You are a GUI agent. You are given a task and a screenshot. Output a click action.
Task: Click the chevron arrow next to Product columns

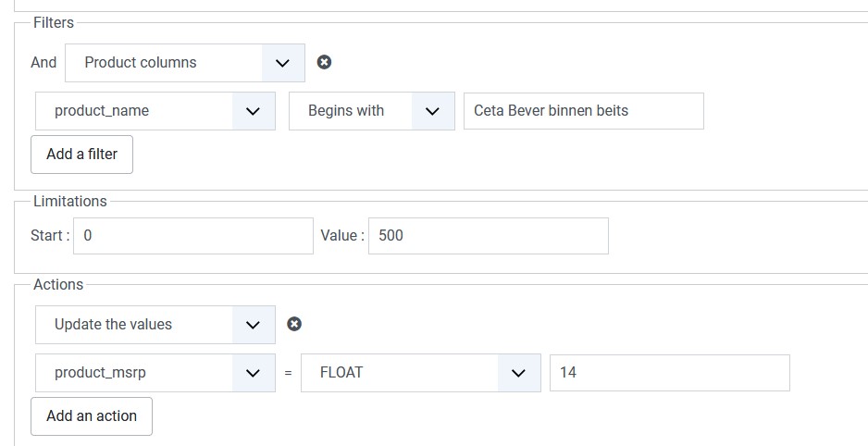click(x=283, y=63)
